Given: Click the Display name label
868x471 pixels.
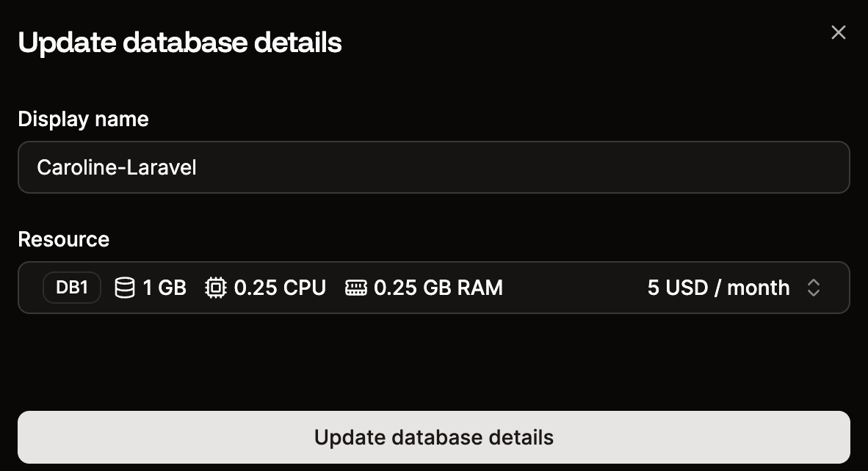Looking at the screenshot, I should 83,119.
